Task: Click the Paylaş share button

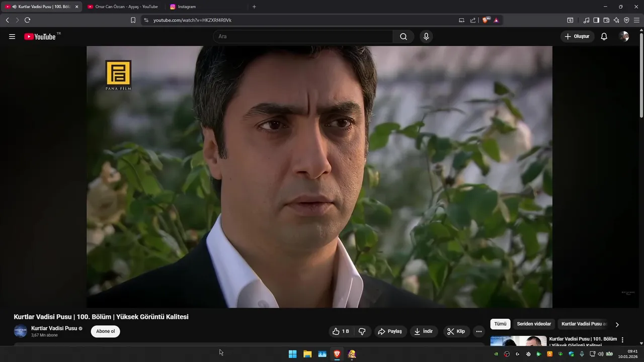Action: (x=389, y=331)
